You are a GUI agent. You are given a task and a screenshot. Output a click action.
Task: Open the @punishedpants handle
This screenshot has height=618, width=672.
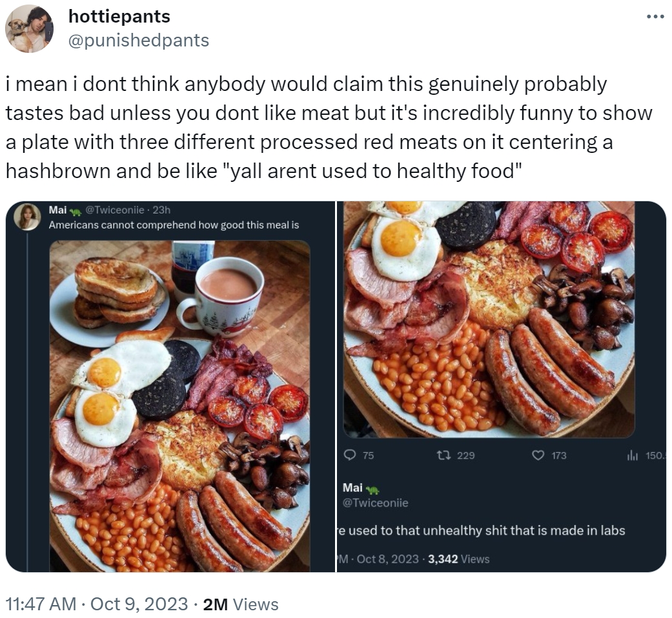(x=138, y=40)
